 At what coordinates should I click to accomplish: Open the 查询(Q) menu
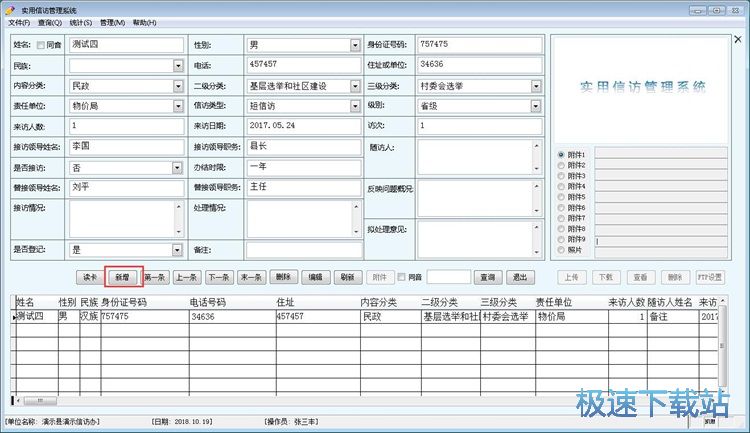tap(50, 22)
